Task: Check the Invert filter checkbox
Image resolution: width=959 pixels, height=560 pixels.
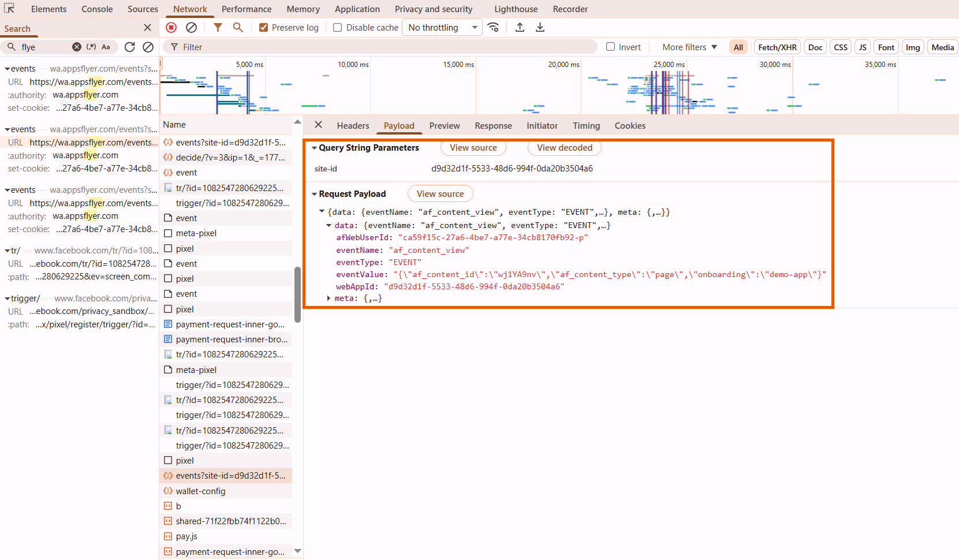Action: coord(610,47)
